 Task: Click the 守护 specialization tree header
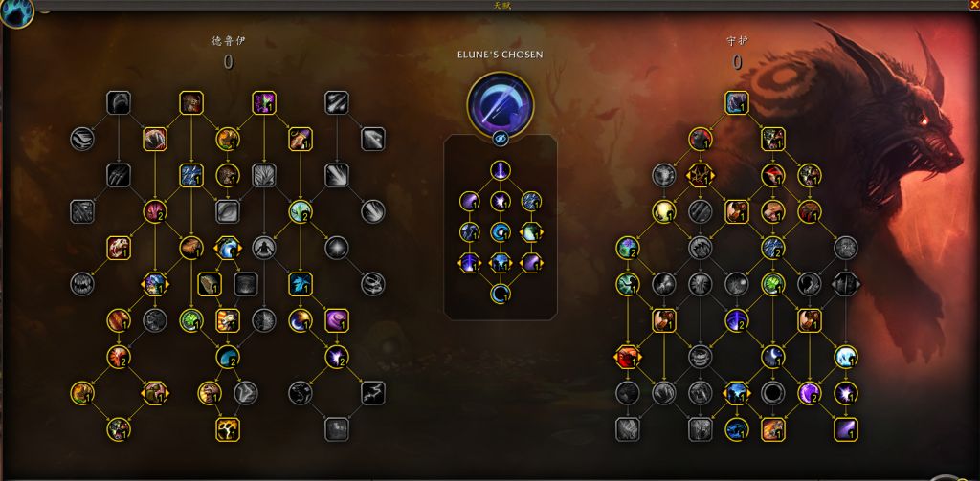pyautogui.click(x=737, y=41)
